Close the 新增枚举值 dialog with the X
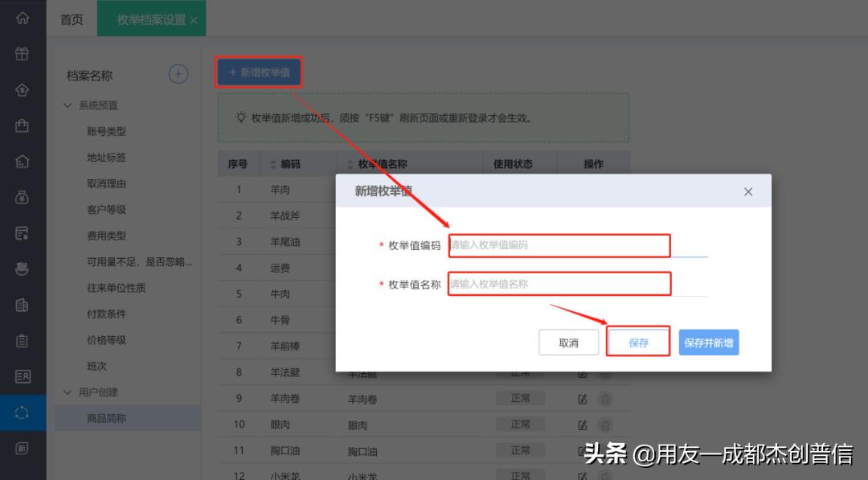 [748, 191]
